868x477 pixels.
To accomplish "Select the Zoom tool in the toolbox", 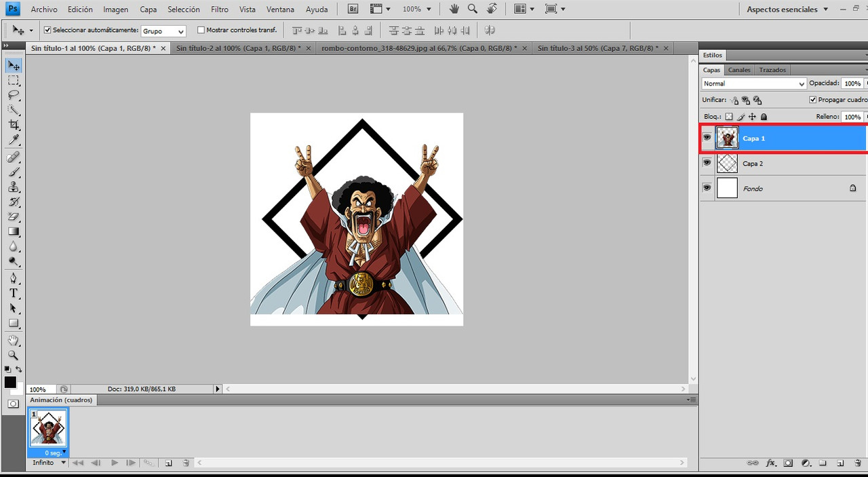I will click(14, 355).
